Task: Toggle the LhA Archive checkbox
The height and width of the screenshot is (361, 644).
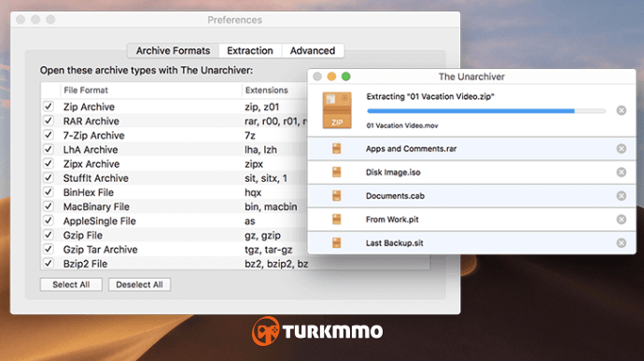Action: click(49, 149)
